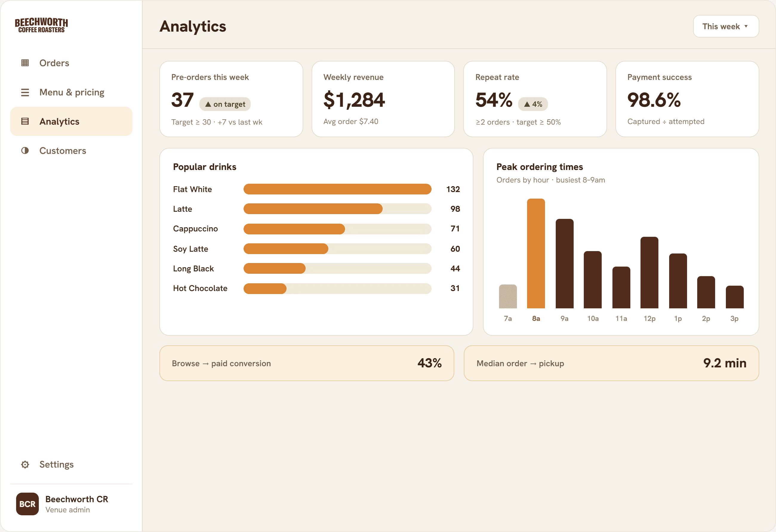Click the Beechworth CR account name
776x532 pixels.
(77, 499)
